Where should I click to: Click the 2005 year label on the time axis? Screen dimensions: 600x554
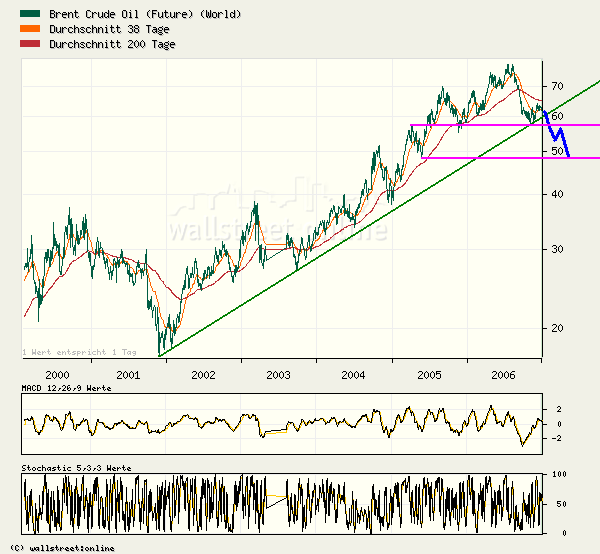pos(430,374)
